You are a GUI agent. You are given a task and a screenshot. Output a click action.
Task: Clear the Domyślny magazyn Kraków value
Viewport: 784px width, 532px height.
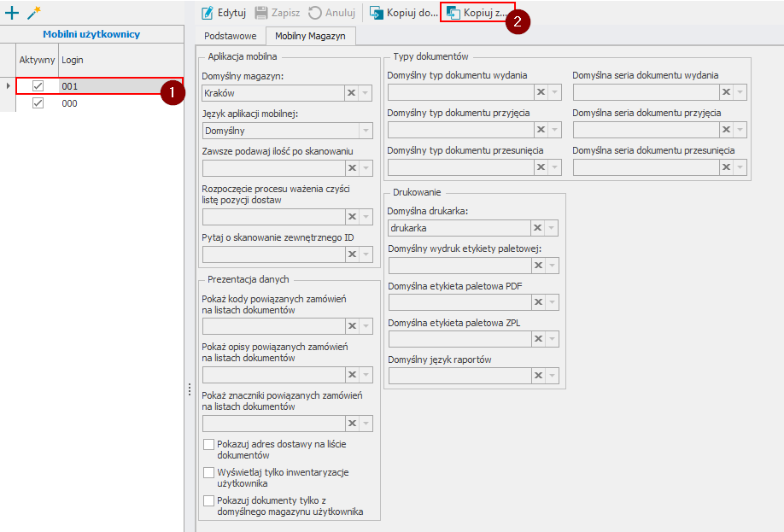[351, 93]
